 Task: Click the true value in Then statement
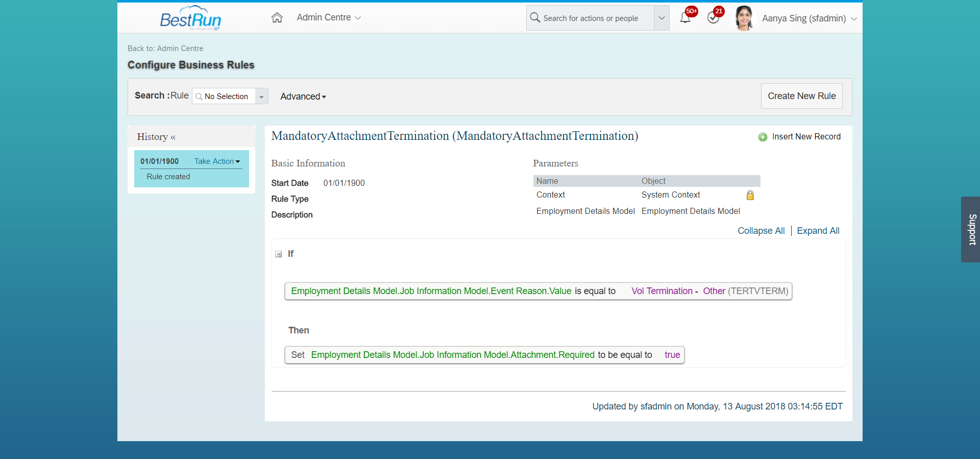(672, 355)
